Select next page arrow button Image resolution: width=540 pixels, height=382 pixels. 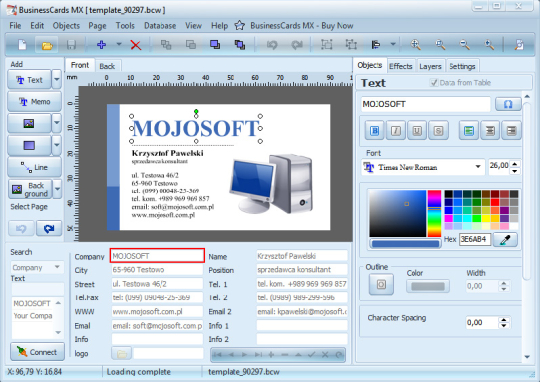pyautogui.click(x=49, y=228)
